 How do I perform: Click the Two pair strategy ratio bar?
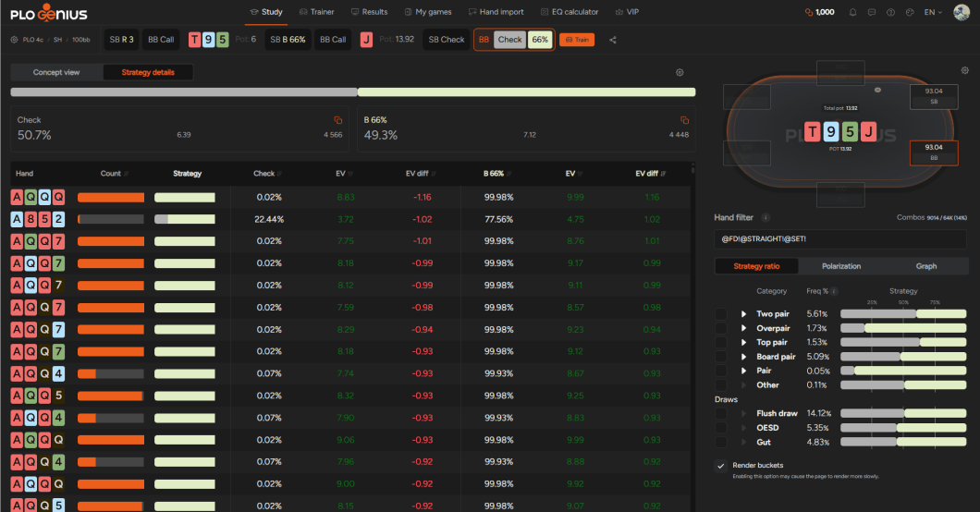pos(903,314)
